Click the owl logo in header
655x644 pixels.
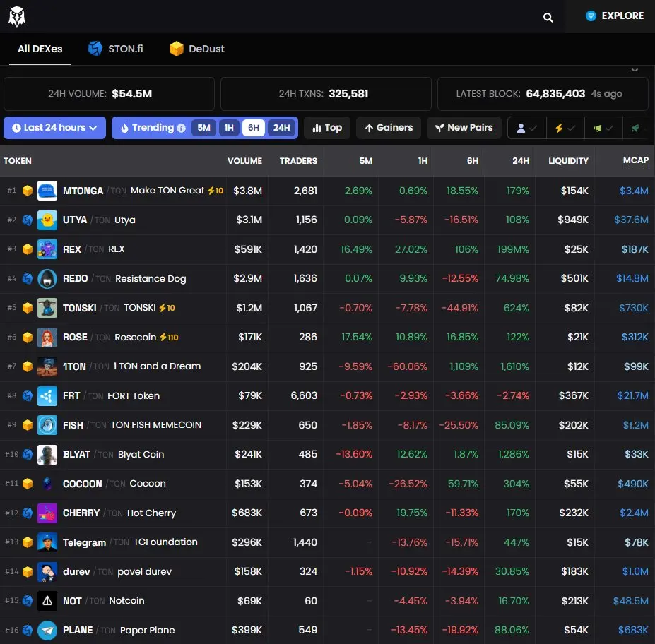coord(17,17)
